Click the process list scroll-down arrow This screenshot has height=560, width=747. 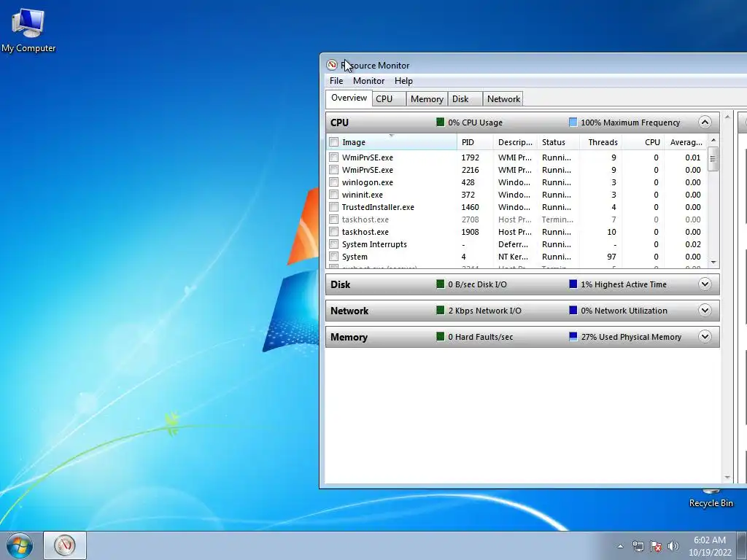713,262
